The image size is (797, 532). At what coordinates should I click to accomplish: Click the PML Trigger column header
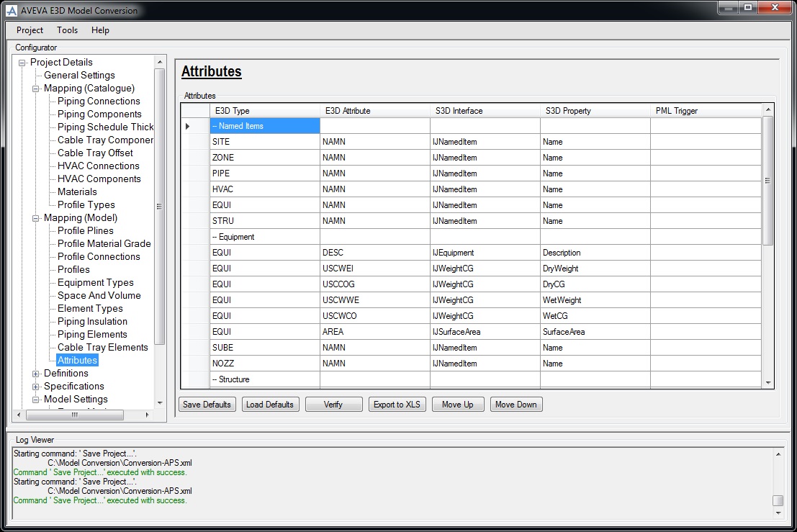click(706, 111)
